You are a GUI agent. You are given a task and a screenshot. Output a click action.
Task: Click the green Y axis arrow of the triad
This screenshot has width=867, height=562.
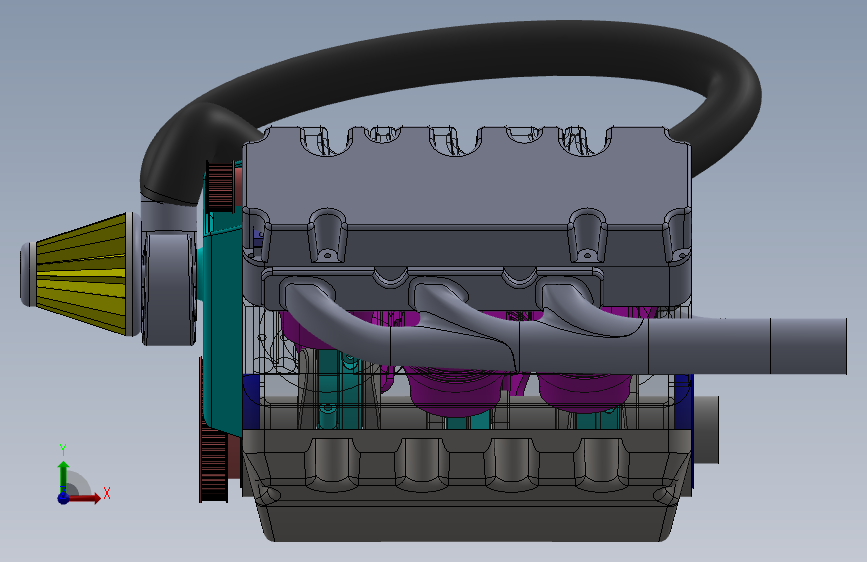63,476
